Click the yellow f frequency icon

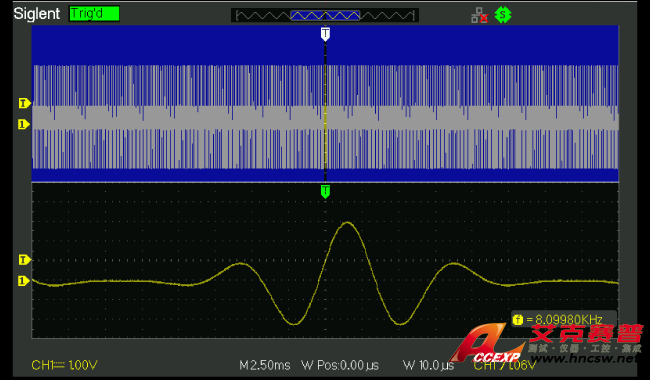click(517, 320)
